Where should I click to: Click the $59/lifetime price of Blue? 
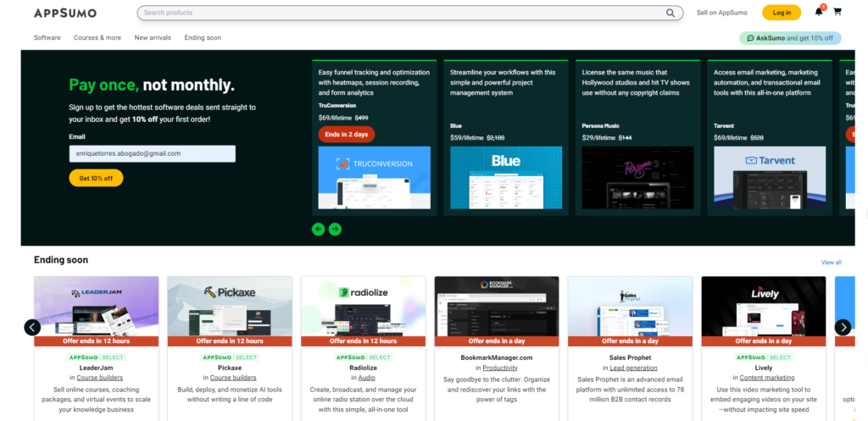[x=467, y=138]
